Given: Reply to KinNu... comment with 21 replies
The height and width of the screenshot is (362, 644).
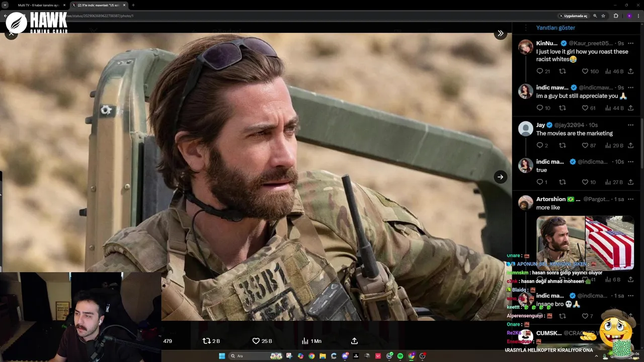Looking at the screenshot, I should click(x=543, y=71).
